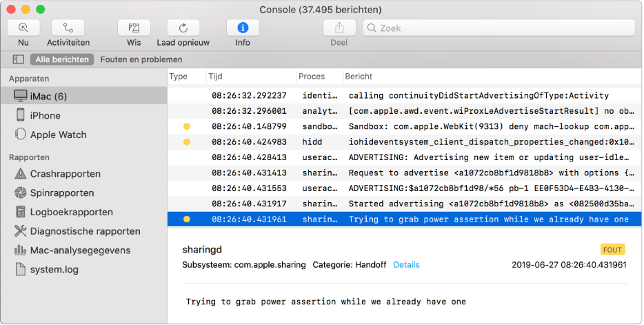Click the sharingd detail title

201,250
